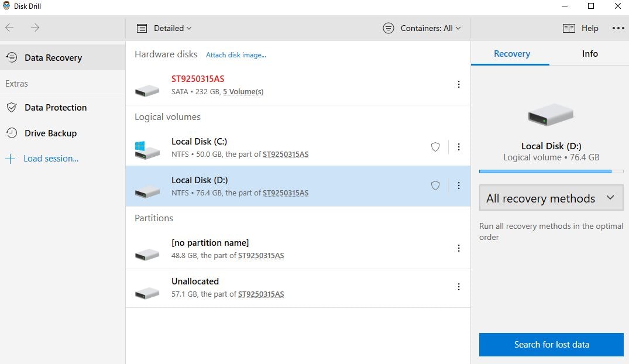This screenshot has height=364, width=629.
Task: Click the [no partition name] drive icon
Action: pyautogui.click(x=147, y=254)
